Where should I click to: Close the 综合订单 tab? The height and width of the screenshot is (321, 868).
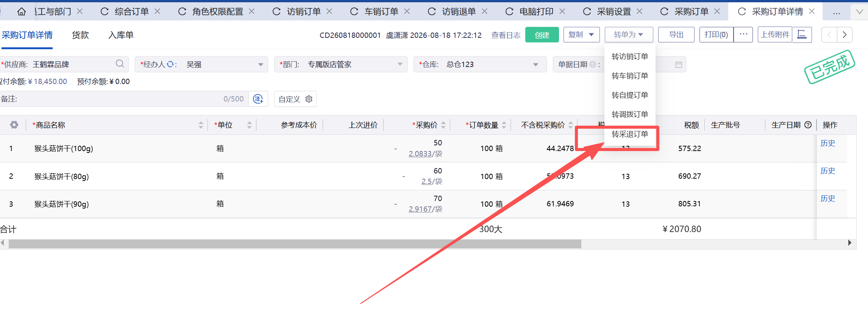[158, 11]
